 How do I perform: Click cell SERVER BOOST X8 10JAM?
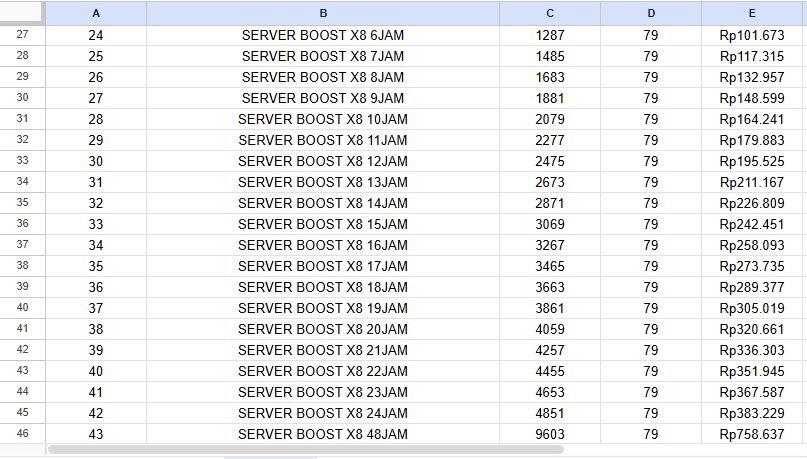tap(323, 119)
